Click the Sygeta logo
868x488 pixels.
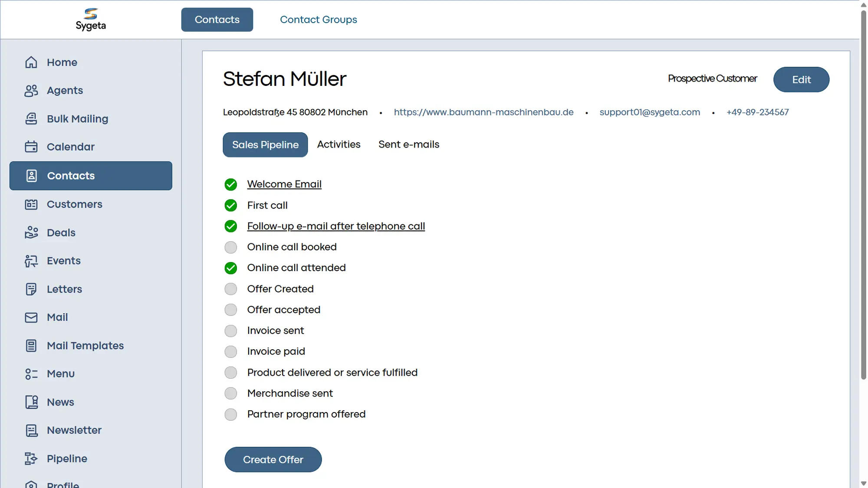(91, 19)
